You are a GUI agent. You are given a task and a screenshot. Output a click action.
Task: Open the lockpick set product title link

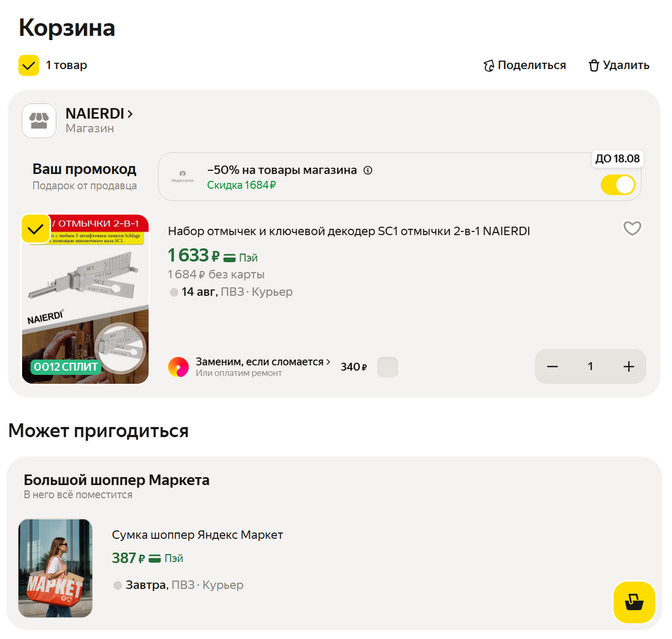point(349,231)
